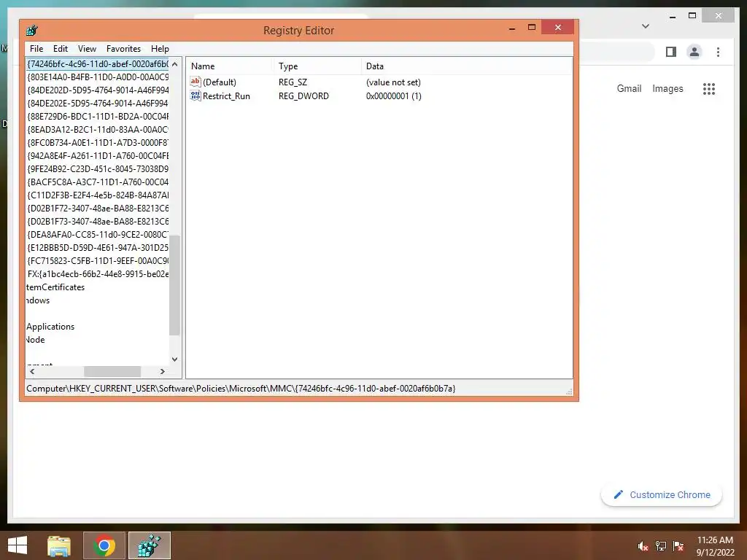This screenshot has height=560, width=747.
Task: Select key {84DE202D-5D95-4764 in tree
Action: click(x=98, y=90)
